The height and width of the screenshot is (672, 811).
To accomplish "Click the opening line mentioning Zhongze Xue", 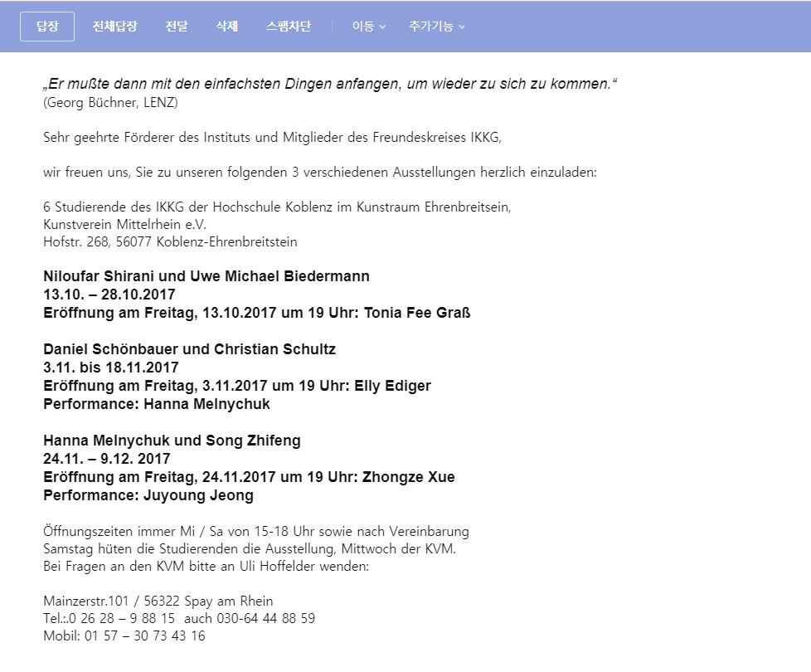I will 250,477.
